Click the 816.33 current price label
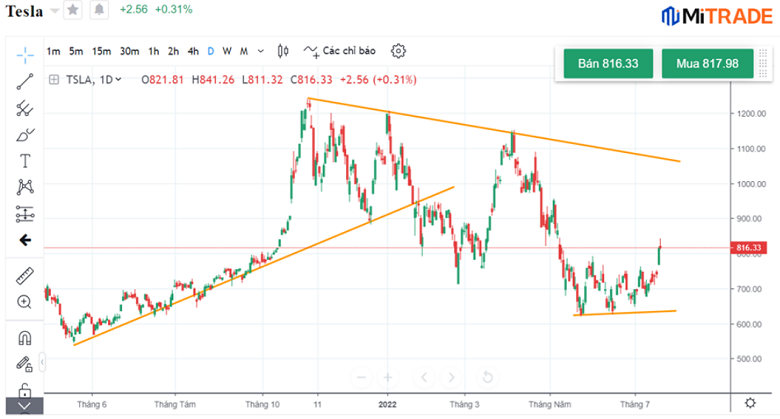This screenshot has height=419, width=780. 749,247
